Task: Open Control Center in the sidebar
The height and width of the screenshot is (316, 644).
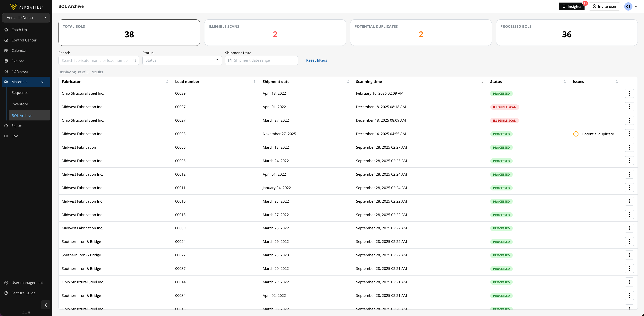Action: (26, 40)
